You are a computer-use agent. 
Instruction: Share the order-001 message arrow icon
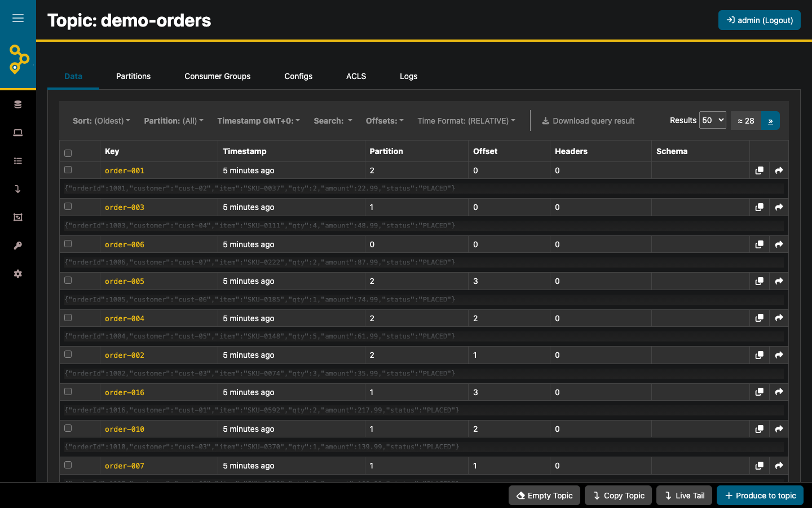[x=779, y=170]
